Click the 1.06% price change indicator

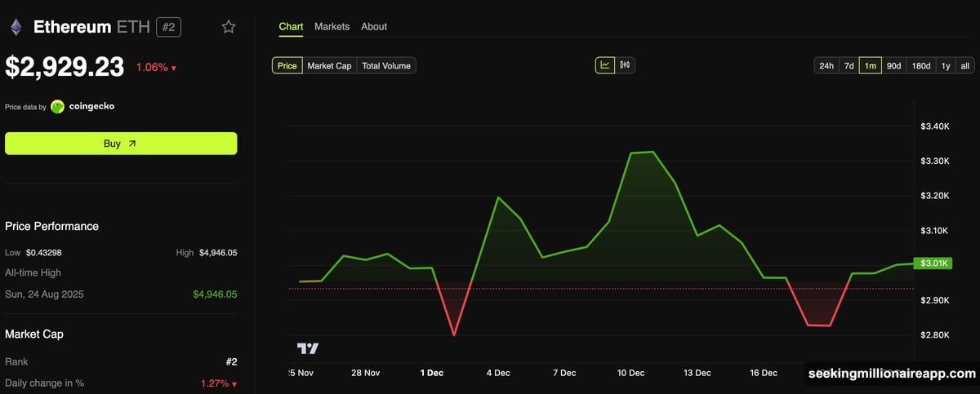pyautogui.click(x=156, y=68)
